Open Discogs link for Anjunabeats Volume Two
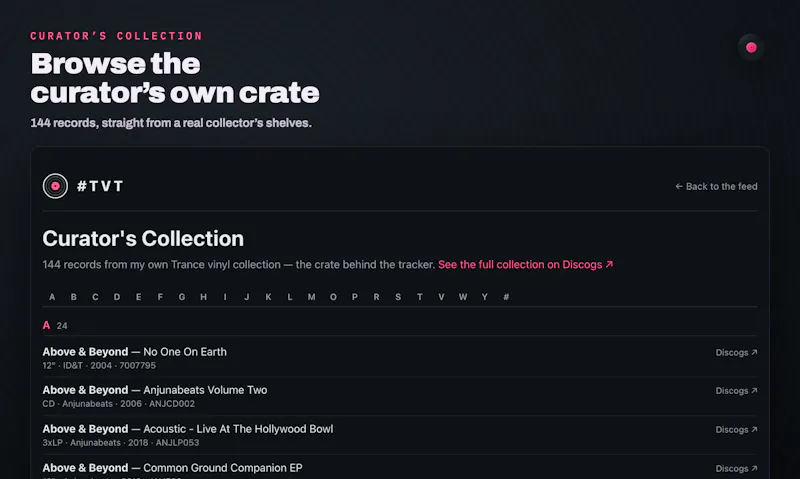 [x=736, y=391]
